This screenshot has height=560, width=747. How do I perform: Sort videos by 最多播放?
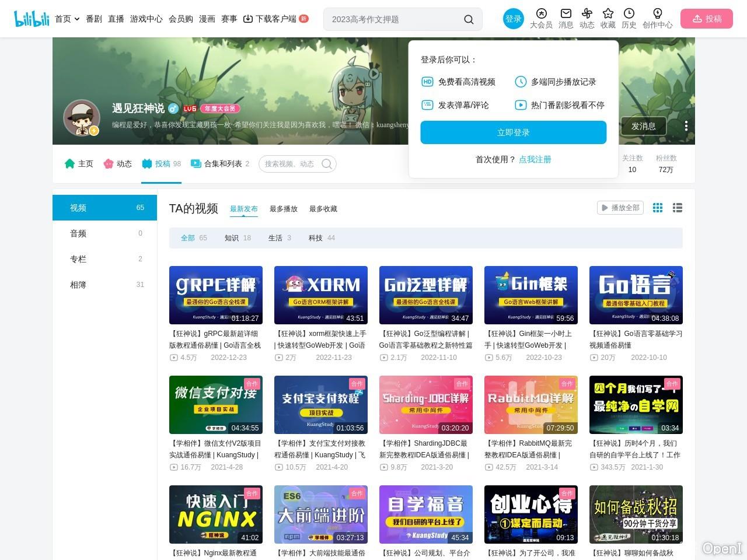point(284,209)
